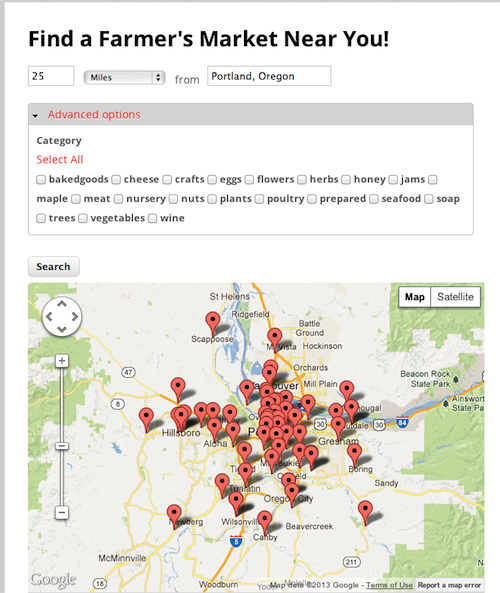Pan map left with the arrow control
This screenshot has height=593, width=500.
coord(49,316)
